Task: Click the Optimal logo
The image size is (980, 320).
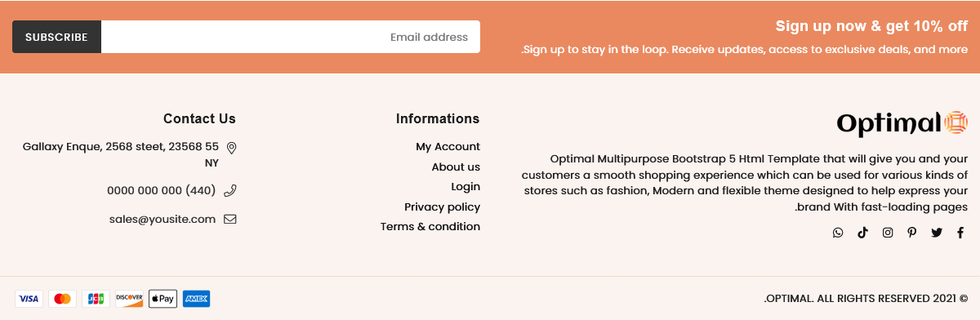Action: click(902, 123)
